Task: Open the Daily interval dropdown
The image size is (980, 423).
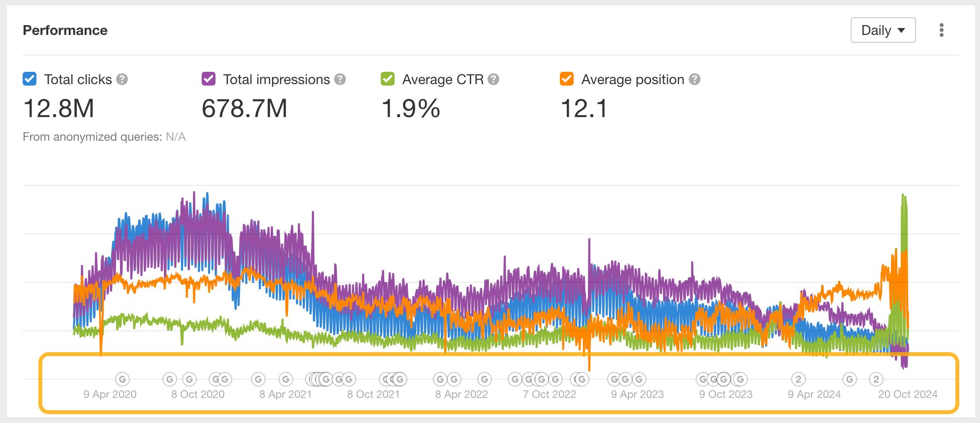Action: (883, 30)
